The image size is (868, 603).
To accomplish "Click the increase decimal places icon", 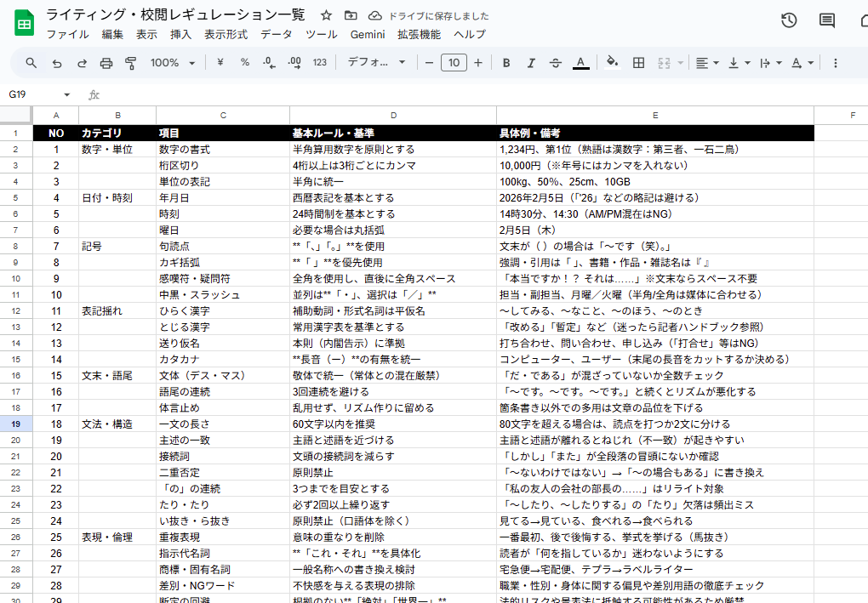I will tap(290, 62).
